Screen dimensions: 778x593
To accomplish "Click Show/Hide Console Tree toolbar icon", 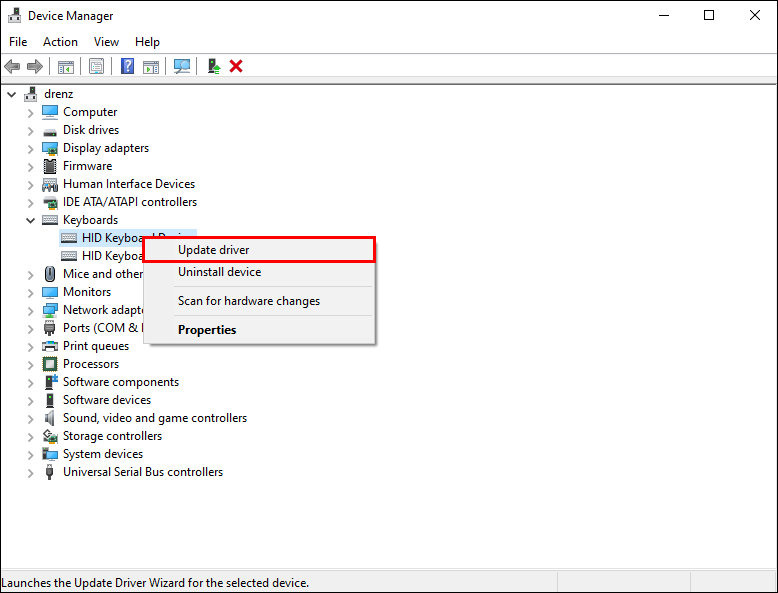I will [65, 66].
